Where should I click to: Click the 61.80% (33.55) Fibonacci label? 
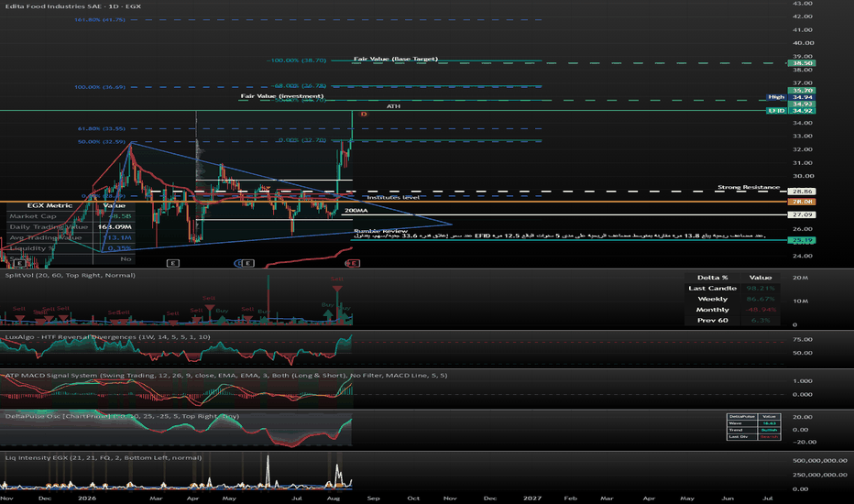tap(102, 128)
